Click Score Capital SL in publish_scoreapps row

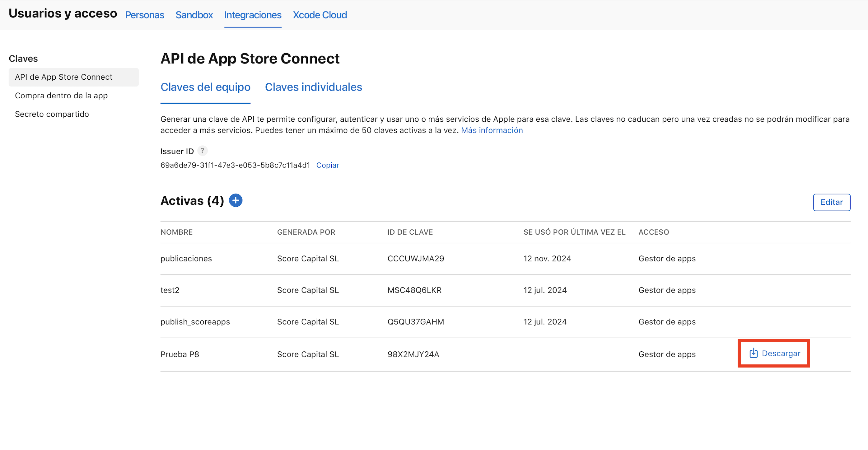coord(308,322)
